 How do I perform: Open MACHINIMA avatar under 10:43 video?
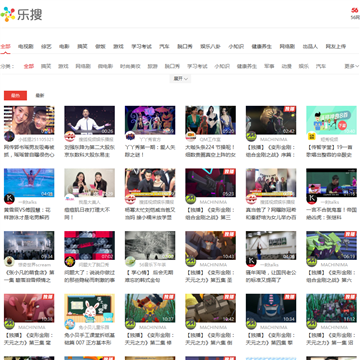coord(191,262)
